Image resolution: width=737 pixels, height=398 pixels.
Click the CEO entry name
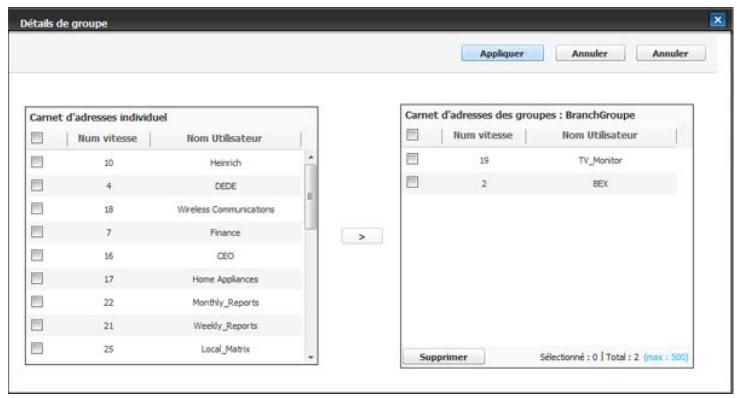coord(225,256)
